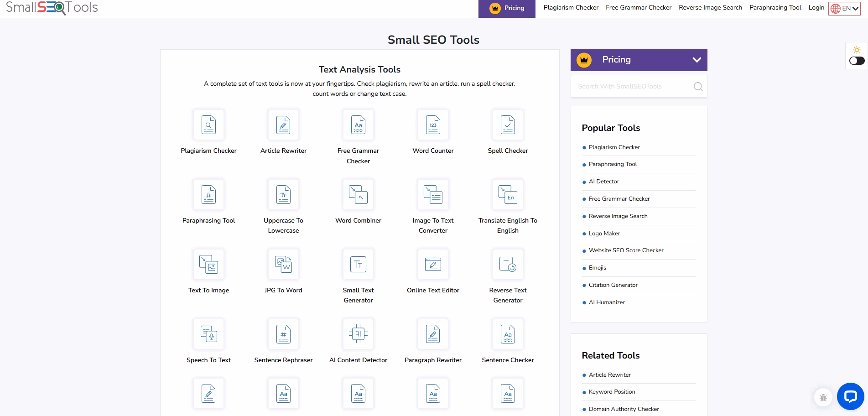Open Free Grammar Checker in Popular Tools
868x416 pixels.
[x=619, y=199]
